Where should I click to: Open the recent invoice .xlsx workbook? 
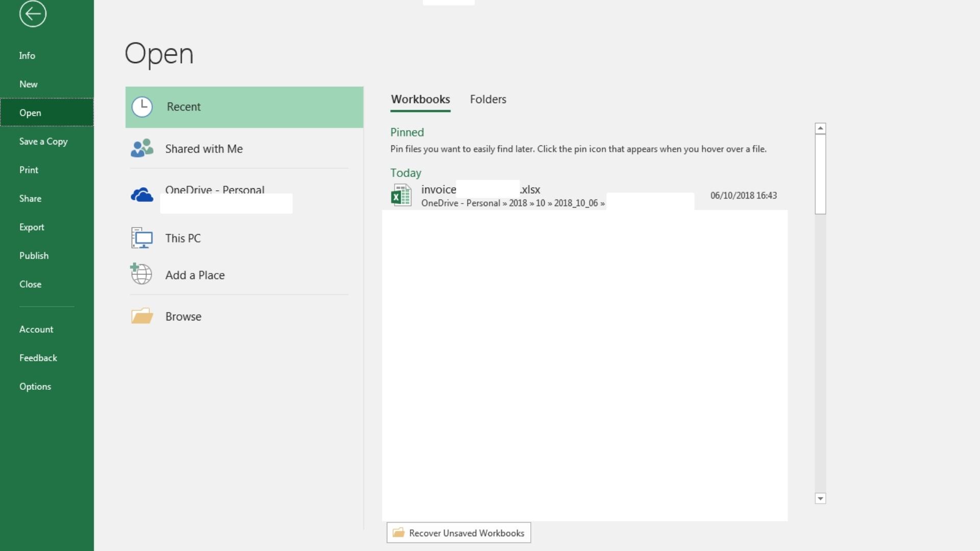click(585, 195)
